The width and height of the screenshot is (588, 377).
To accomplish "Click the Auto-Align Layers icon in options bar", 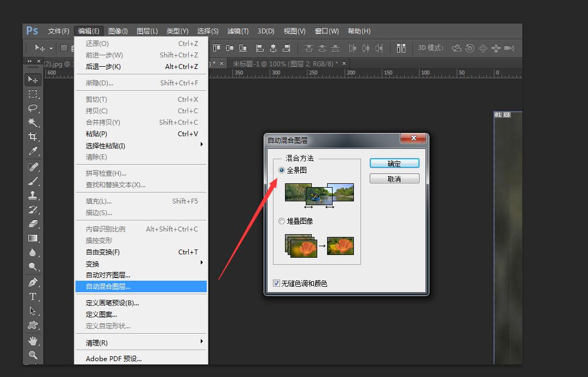I will 401,48.
